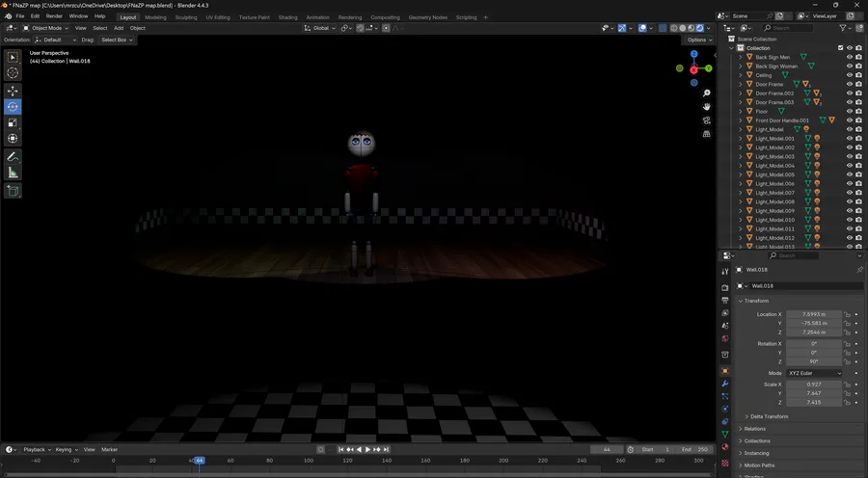Open the Material properties tab
868x478 pixels.
[x=725, y=447]
